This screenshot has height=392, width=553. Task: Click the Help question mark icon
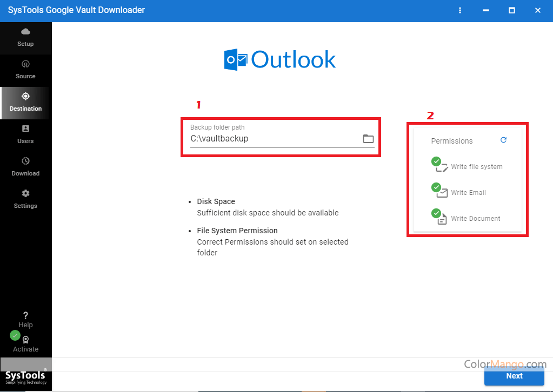coord(25,315)
